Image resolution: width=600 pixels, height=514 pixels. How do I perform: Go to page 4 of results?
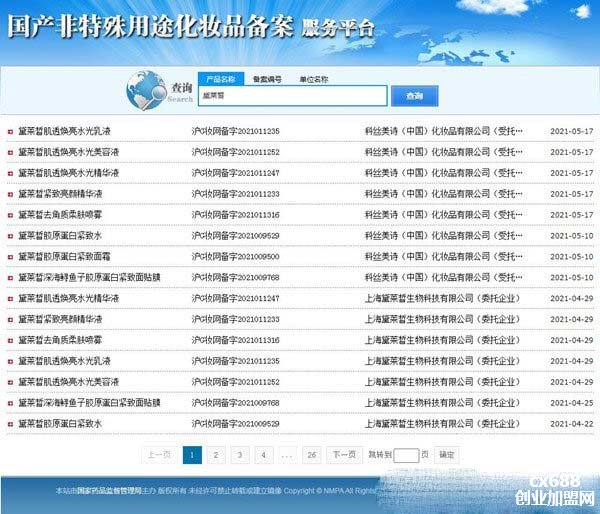click(x=264, y=455)
